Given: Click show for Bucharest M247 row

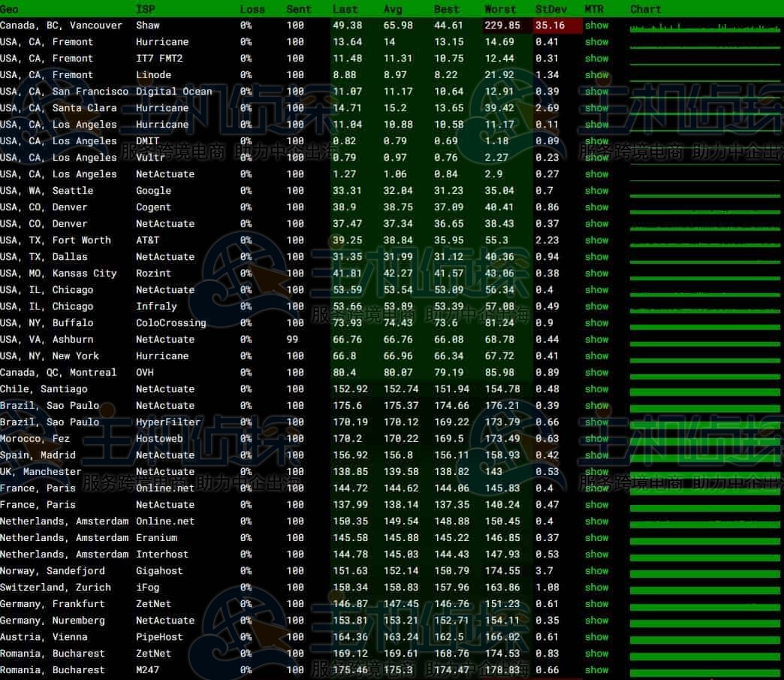Looking at the screenshot, I should (596, 670).
